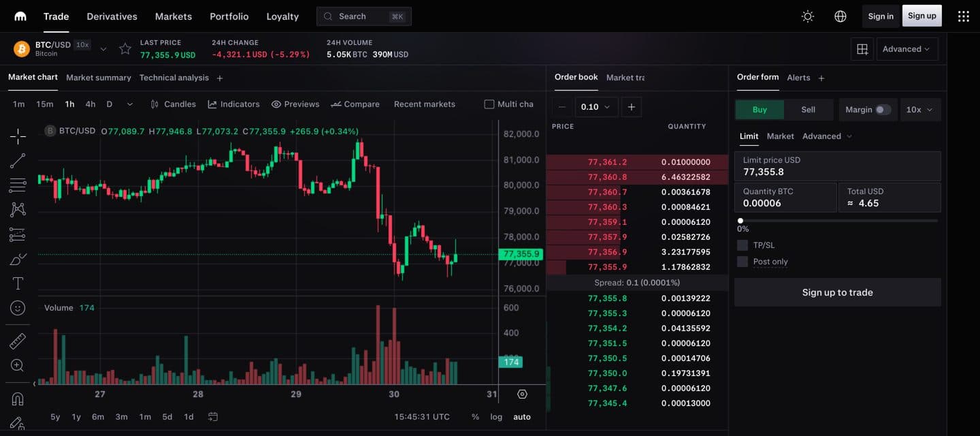Viewport: 980px width, 436px height.
Task: Open the apps grid icon
Action: 964,16
